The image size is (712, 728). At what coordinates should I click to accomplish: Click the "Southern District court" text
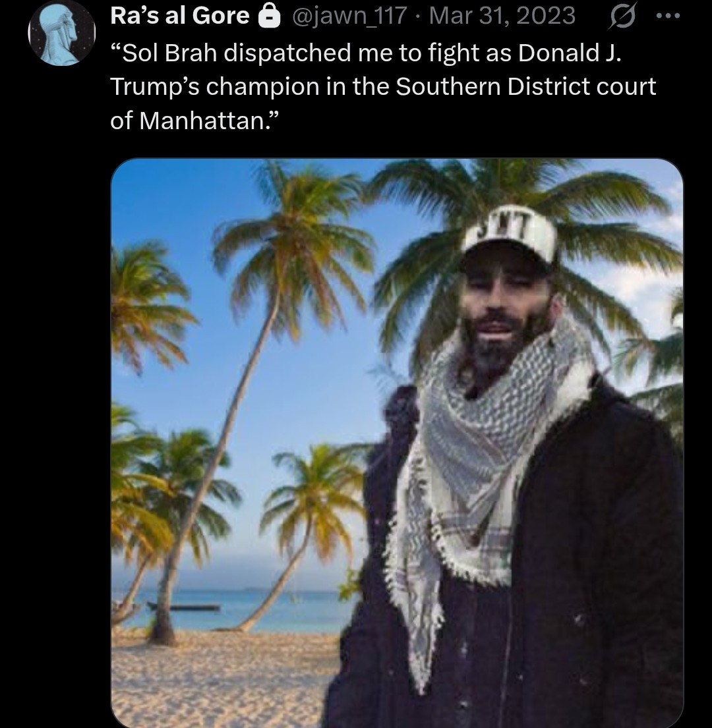pos(525,87)
